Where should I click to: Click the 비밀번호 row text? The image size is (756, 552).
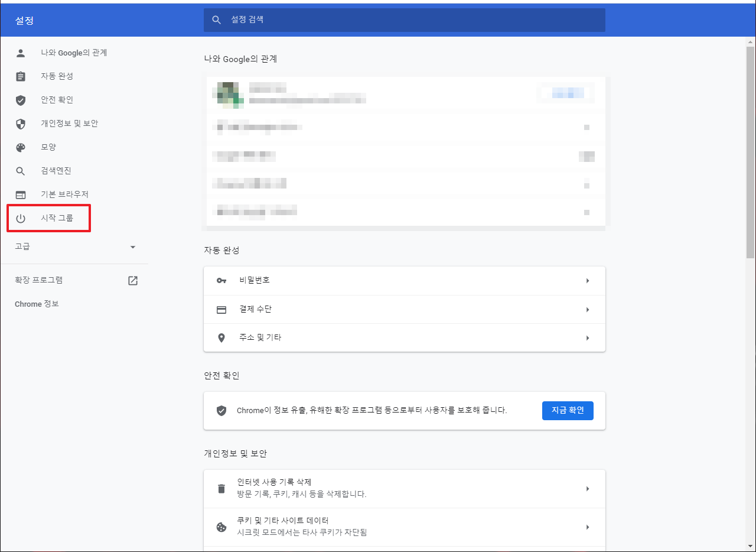point(255,280)
